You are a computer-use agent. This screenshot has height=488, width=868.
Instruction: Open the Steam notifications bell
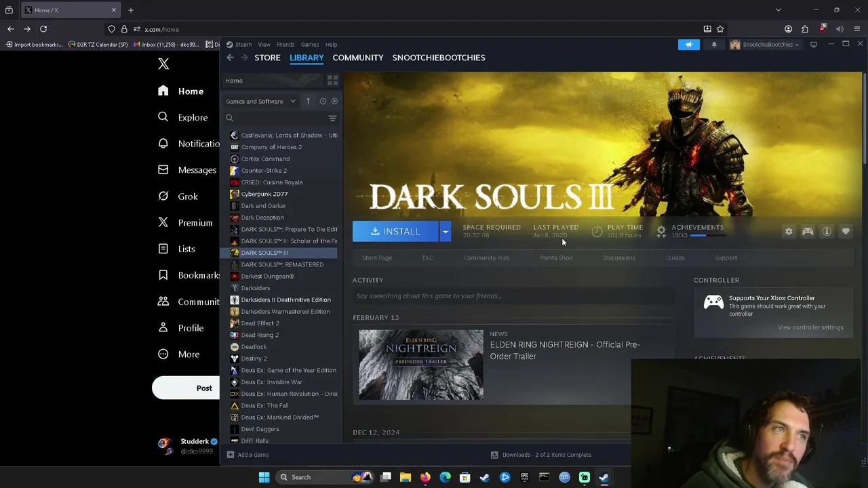pyautogui.click(x=714, y=45)
